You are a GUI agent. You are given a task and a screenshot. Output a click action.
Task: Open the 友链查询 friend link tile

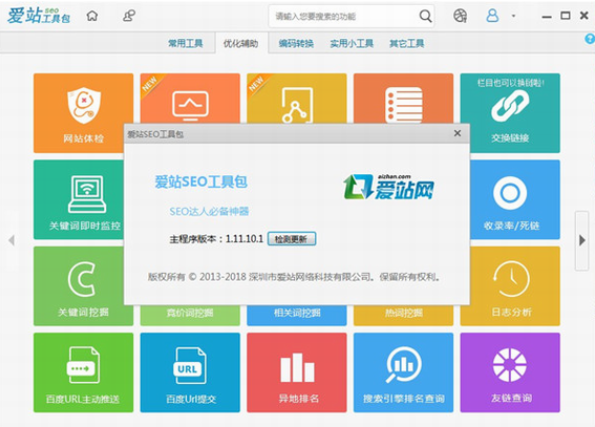(510, 372)
